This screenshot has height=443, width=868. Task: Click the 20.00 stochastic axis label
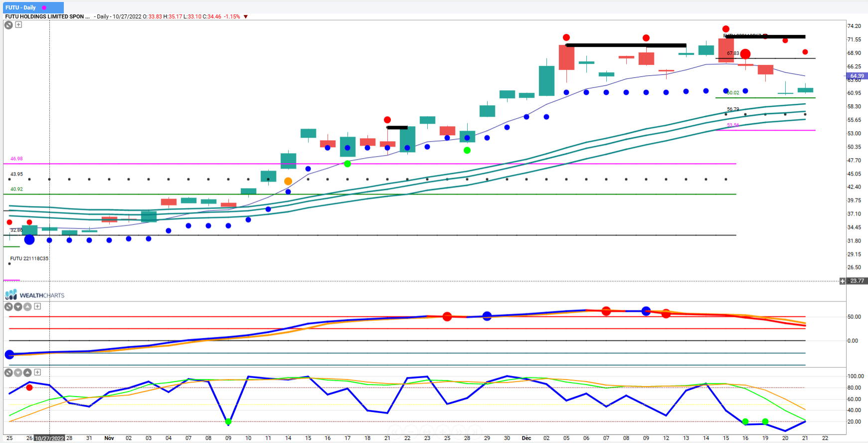pos(854,422)
